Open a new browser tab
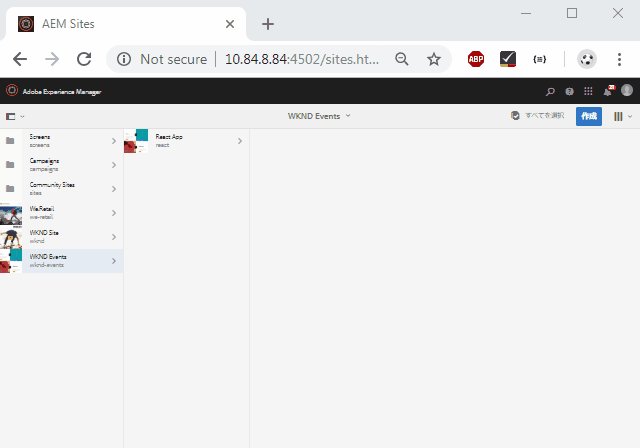 click(x=268, y=24)
